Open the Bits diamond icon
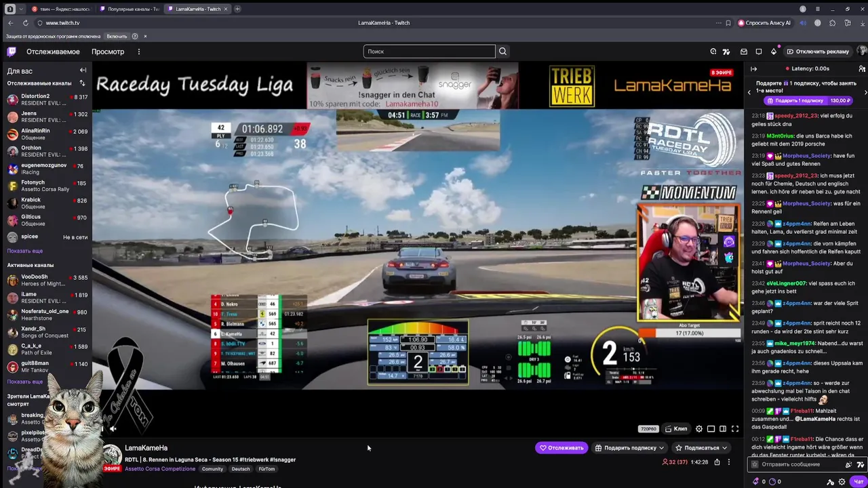 (x=774, y=52)
